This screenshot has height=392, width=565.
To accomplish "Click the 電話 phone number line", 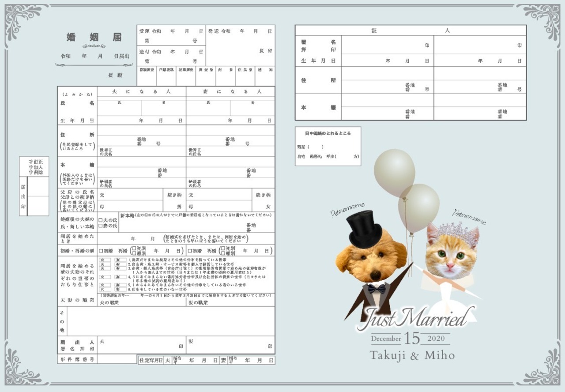I will point(311,147).
